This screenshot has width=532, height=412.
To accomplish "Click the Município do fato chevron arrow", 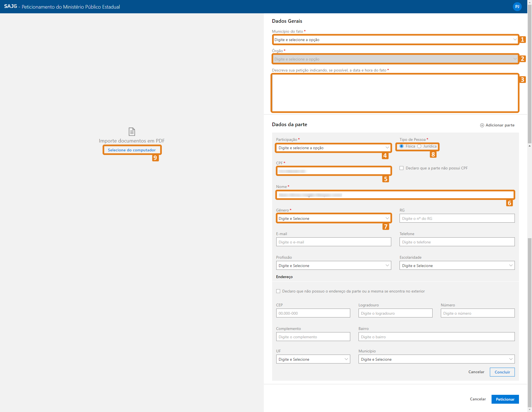I will pos(515,40).
